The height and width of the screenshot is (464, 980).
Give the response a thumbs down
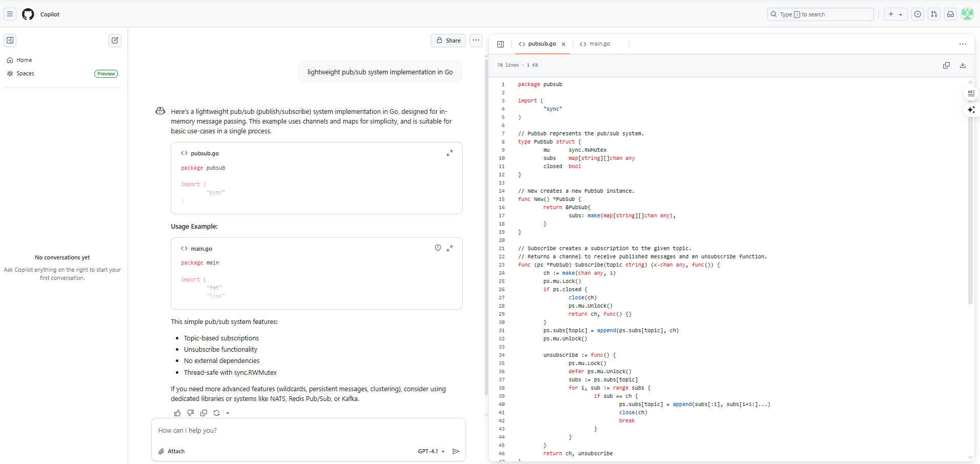pyautogui.click(x=191, y=413)
